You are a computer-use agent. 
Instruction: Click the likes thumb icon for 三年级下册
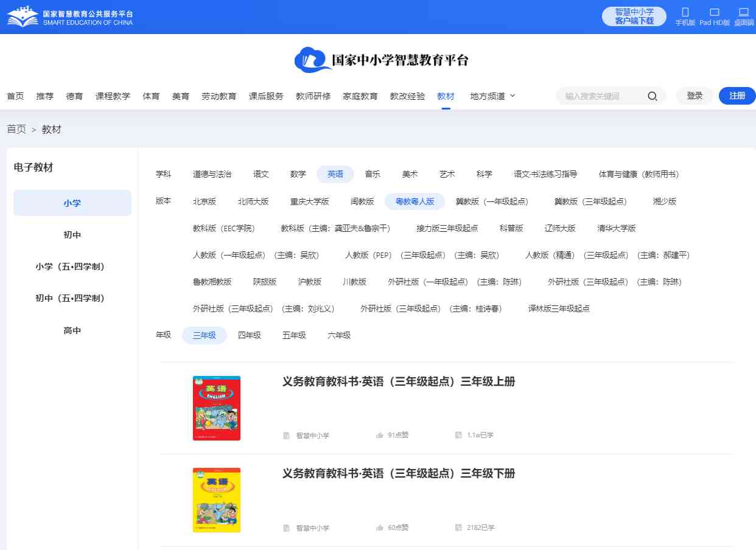pyautogui.click(x=380, y=527)
